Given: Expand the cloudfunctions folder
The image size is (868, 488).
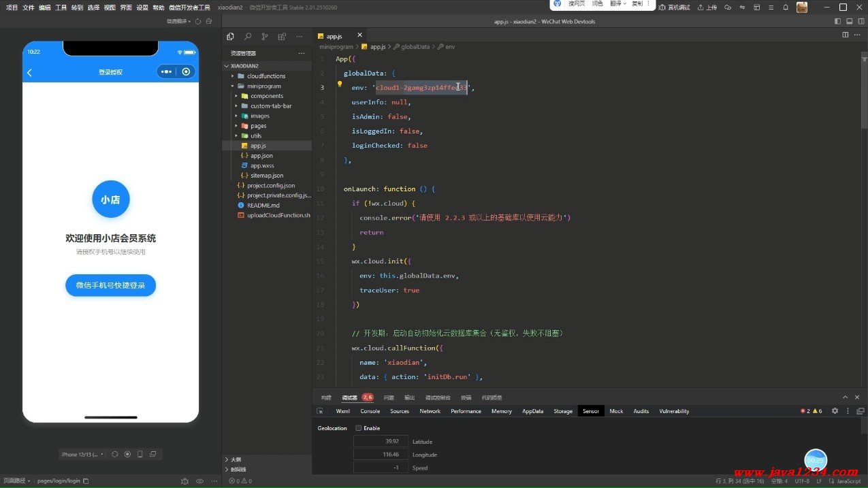Looking at the screenshot, I should (266, 76).
